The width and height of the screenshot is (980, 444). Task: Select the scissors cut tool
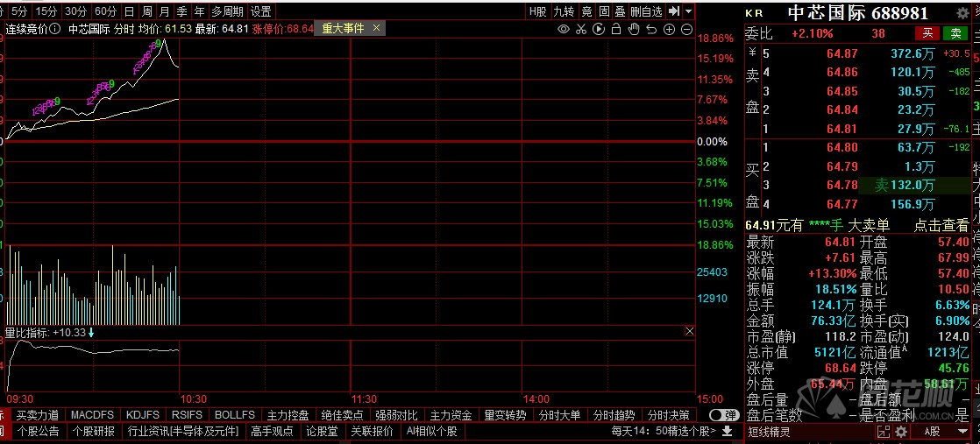580,29
